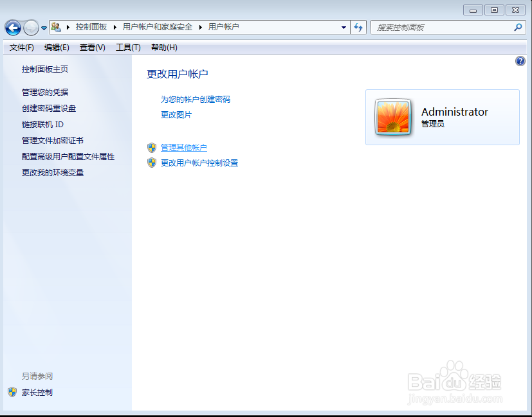Maximize the control panel window
Viewport: 532px width, 417px height.
[494, 10]
